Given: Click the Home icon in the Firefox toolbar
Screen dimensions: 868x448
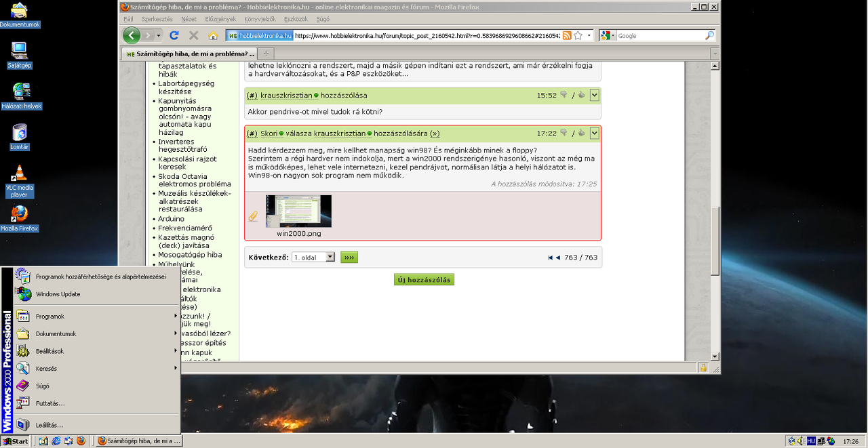Looking at the screenshot, I should (213, 35).
